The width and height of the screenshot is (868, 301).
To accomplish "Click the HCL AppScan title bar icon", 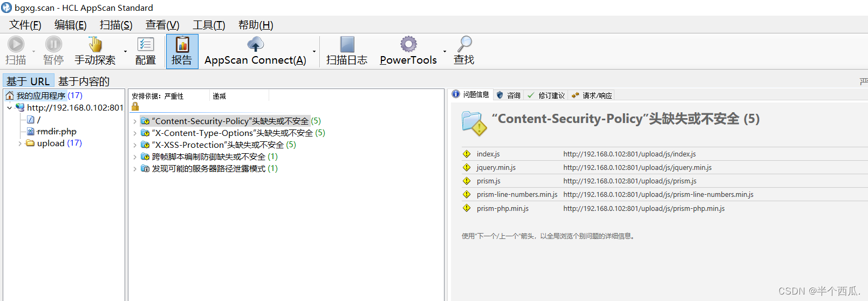I will coord(6,8).
